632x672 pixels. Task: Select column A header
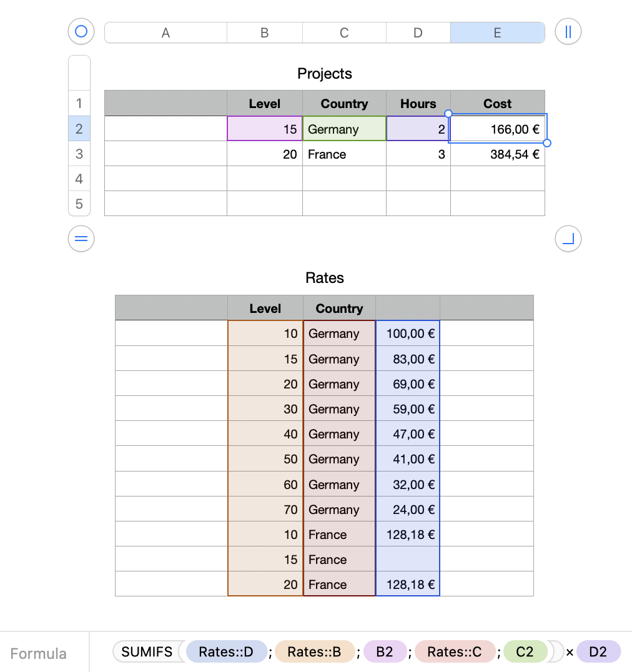[166, 32]
